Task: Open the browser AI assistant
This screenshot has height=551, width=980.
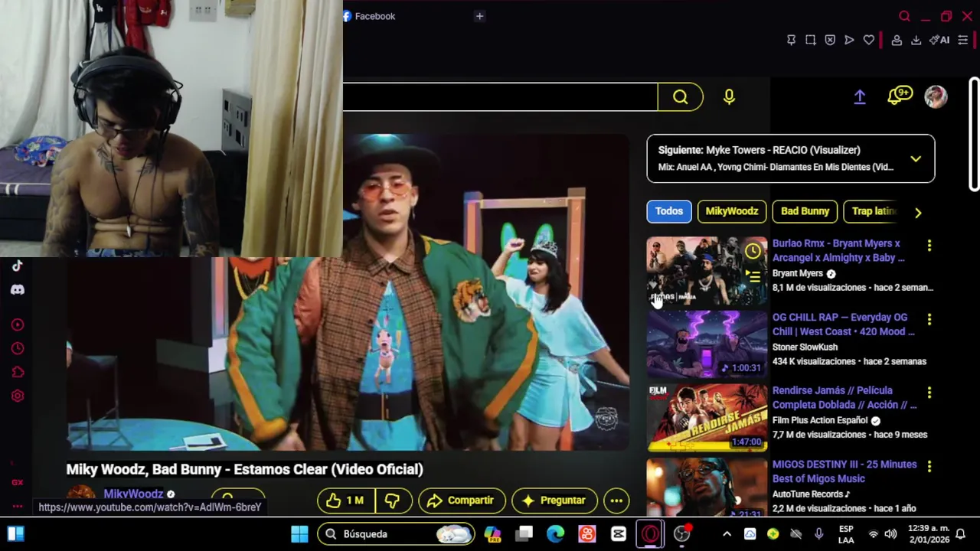Action: pos(939,40)
